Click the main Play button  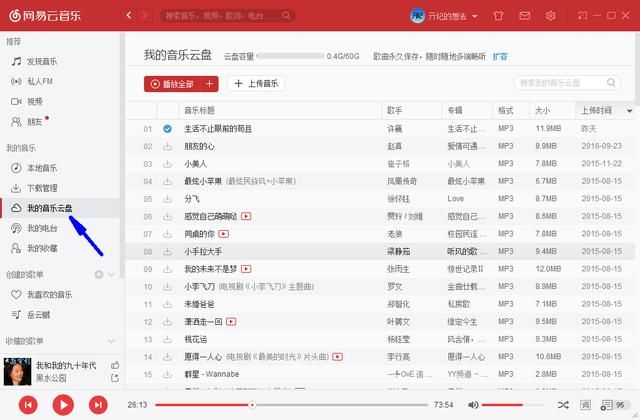click(63, 405)
